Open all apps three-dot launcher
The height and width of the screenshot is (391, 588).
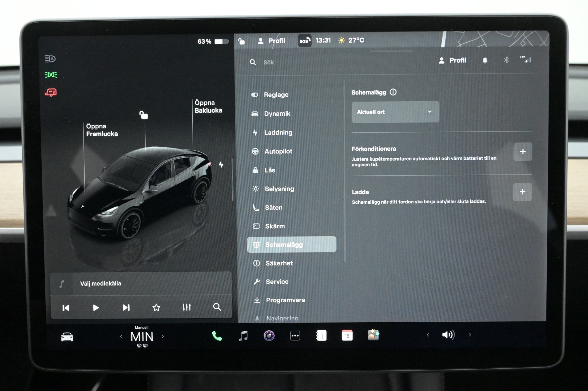click(295, 336)
